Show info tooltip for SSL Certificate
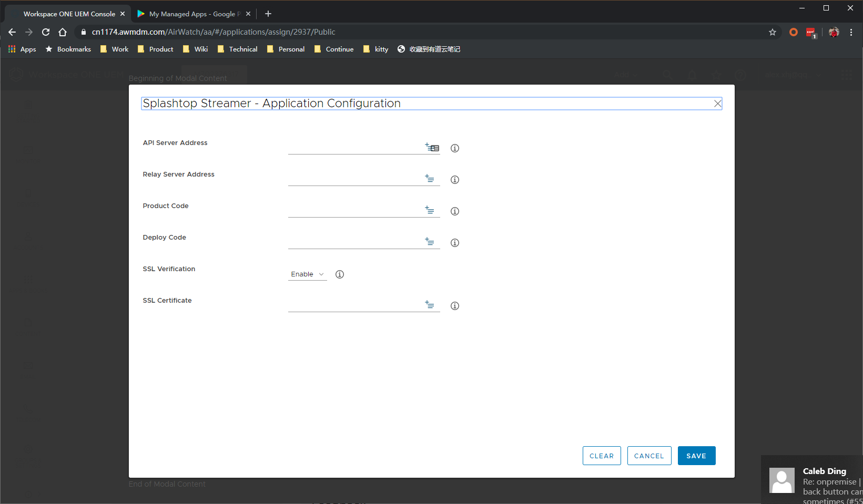This screenshot has height=504, width=863. [x=455, y=306]
